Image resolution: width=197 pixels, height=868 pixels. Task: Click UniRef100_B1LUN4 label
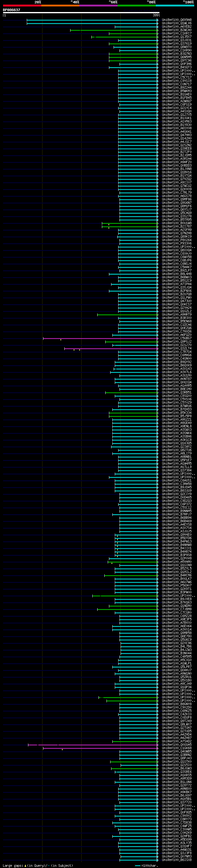tap(177, 782)
